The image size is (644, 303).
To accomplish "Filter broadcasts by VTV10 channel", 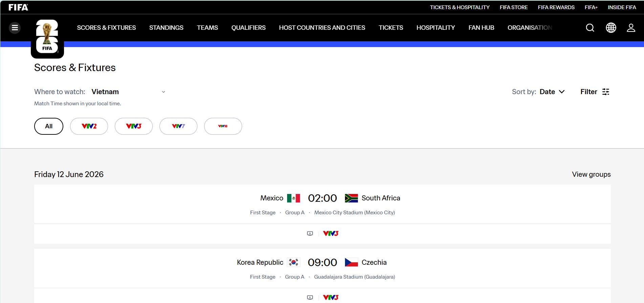I will pos(223,126).
